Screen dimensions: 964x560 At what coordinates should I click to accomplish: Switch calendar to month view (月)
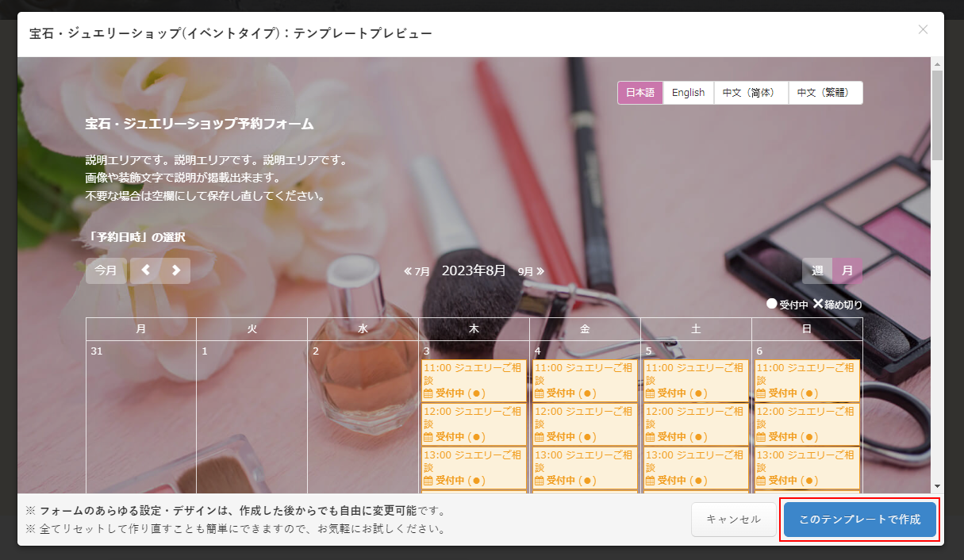click(847, 270)
